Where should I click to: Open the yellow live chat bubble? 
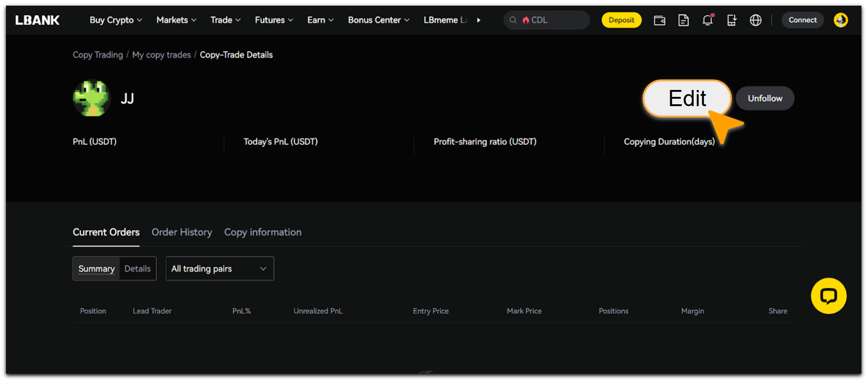tap(828, 296)
